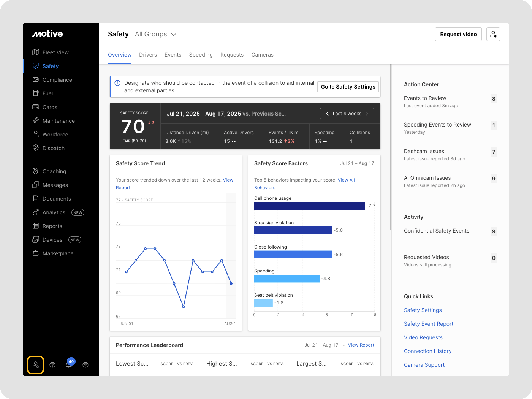Open the Last 4 weeks range selector
The width and height of the screenshot is (532, 399).
347,113
